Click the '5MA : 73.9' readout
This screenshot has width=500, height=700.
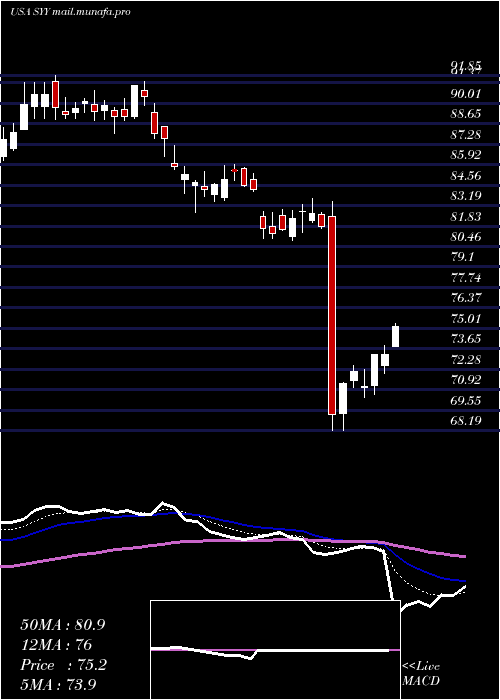tap(59, 685)
